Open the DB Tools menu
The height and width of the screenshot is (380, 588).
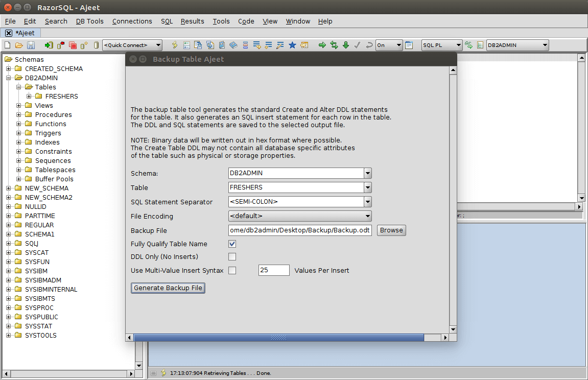pos(89,21)
